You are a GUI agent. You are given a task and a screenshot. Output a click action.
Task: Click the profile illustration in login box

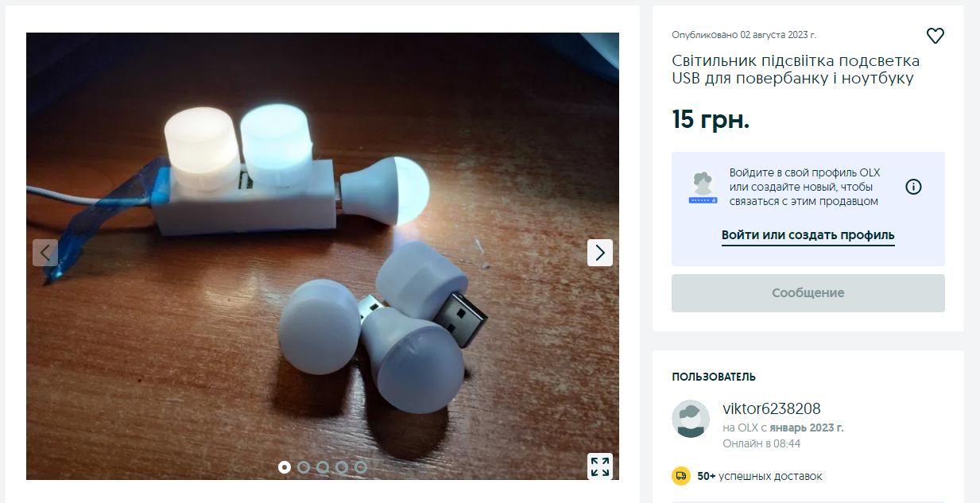703,188
